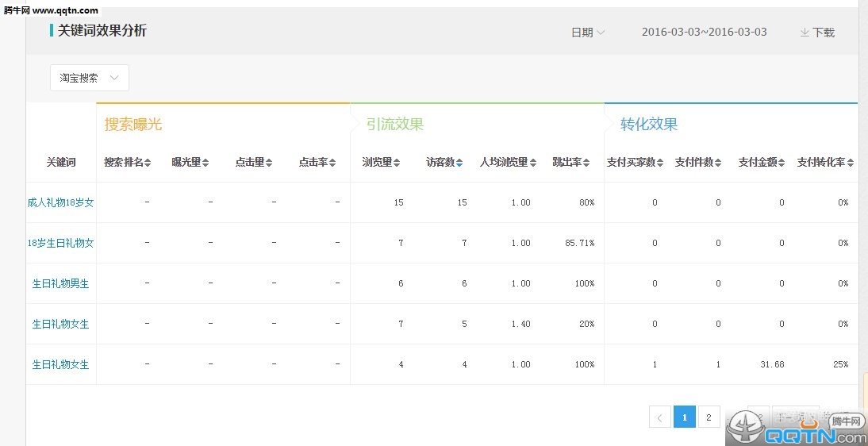
Task: Open keyword 生日礼物男生
Action: coord(61,283)
